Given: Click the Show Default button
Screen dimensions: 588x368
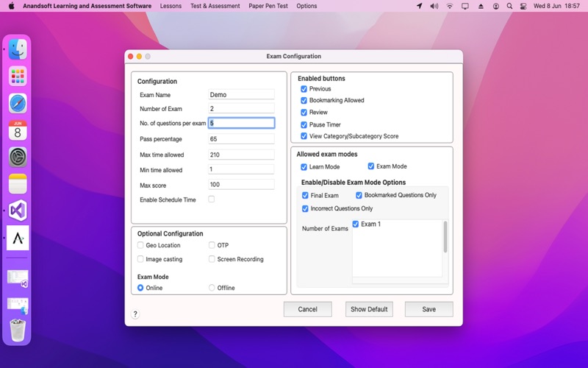Looking at the screenshot, I should 369,309.
